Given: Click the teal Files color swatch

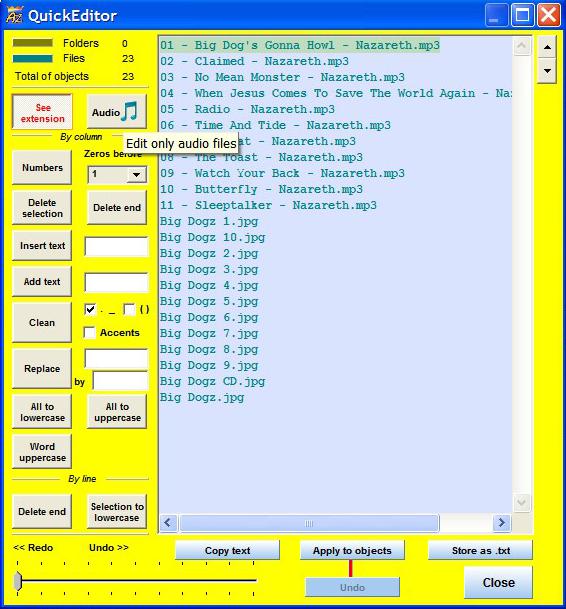Looking at the screenshot, I should (33, 58).
